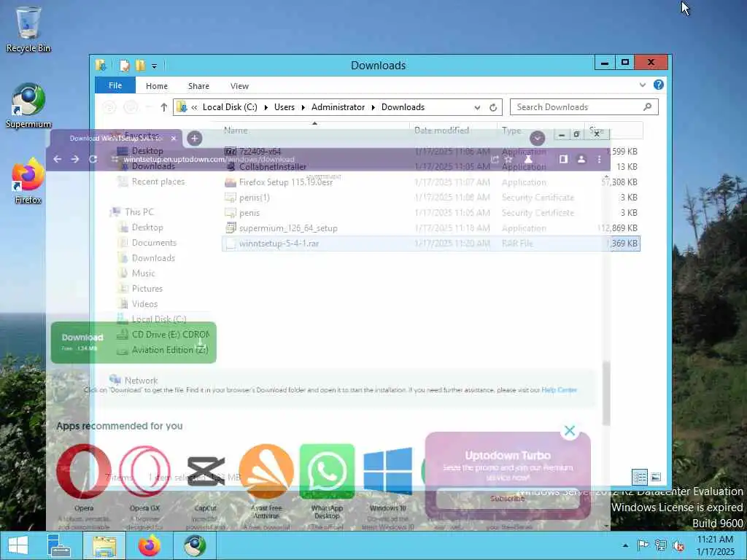
Task: Open the File tab in Explorer
Action: coord(115,85)
